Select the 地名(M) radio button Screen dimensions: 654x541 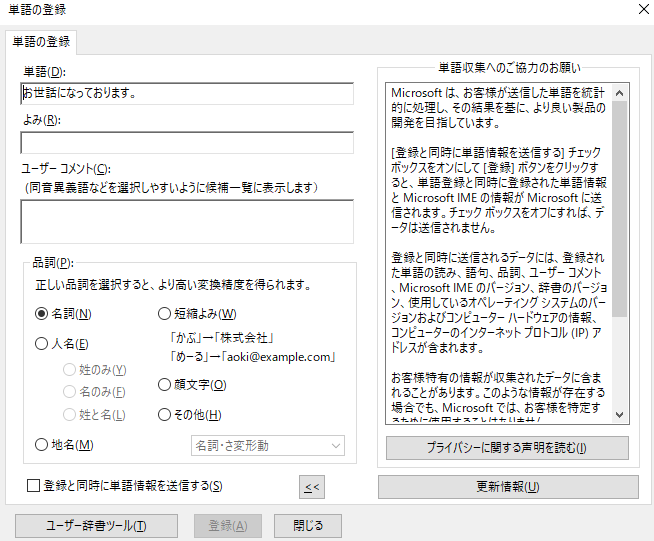coord(41,445)
